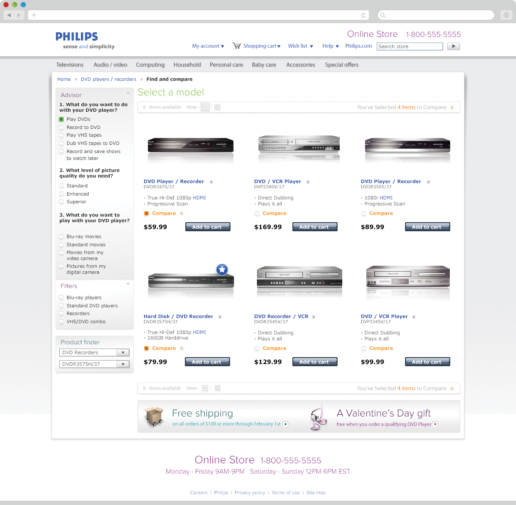Click the Search store input field
This screenshot has width=516, height=505.
(410, 46)
